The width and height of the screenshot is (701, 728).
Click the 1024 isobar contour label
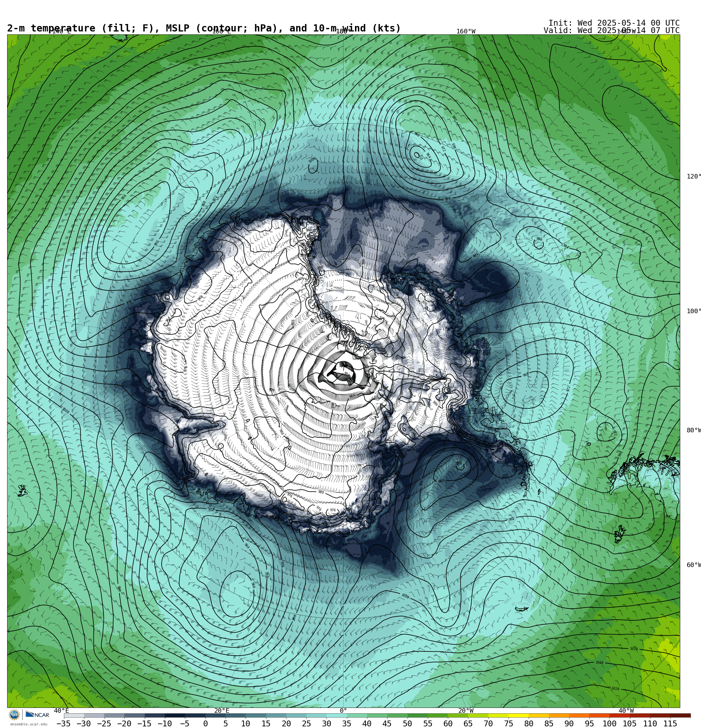[600, 663]
